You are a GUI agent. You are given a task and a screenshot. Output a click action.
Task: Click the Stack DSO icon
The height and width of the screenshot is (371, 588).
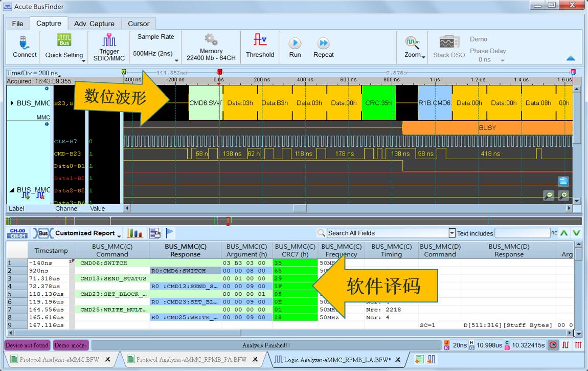click(x=449, y=42)
